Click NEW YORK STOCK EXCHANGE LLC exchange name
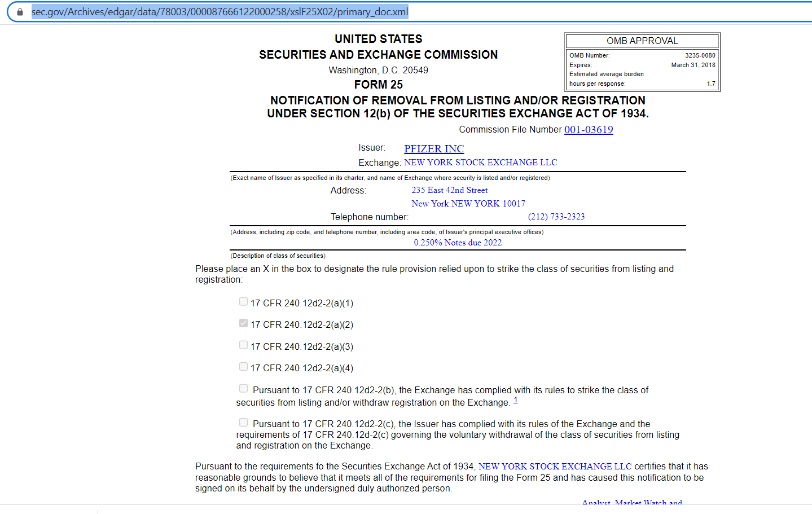This screenshot has width=812, height=514. tap(481, 162)
